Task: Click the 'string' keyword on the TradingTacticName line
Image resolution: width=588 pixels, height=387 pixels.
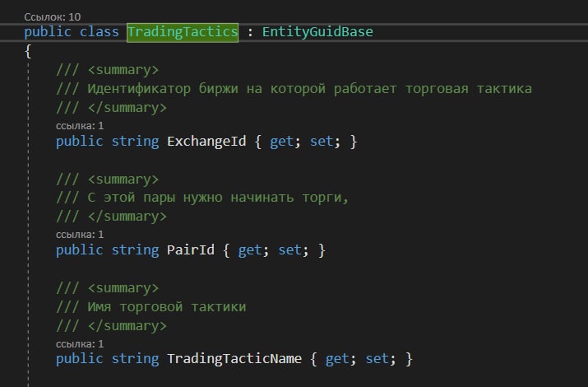Action: [x=135, y=359]
